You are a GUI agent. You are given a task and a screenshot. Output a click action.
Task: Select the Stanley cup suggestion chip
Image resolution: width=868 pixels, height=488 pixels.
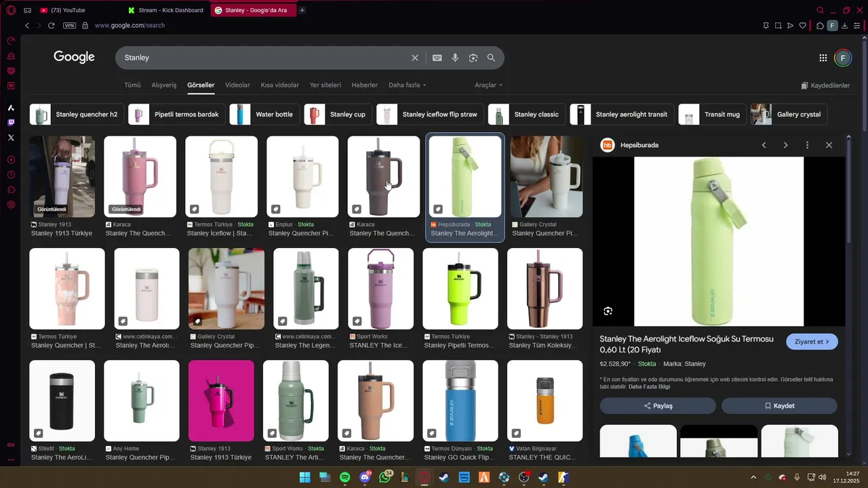pos(338,115)
